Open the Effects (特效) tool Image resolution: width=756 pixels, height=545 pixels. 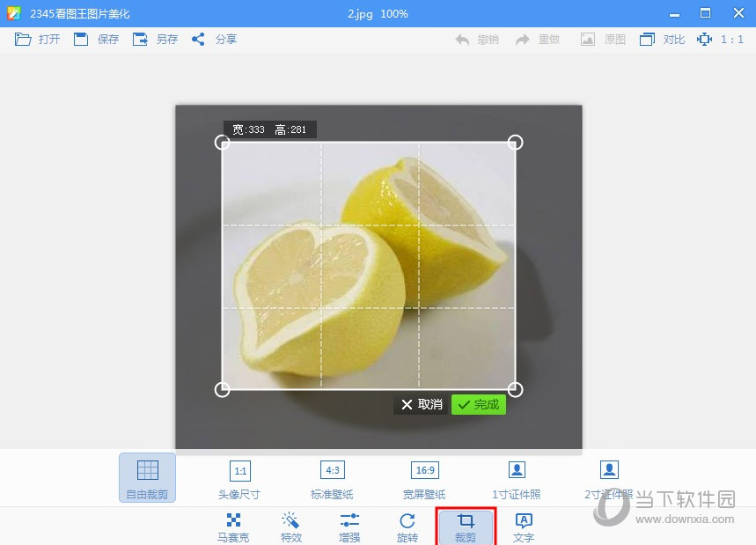coord(290,527)
